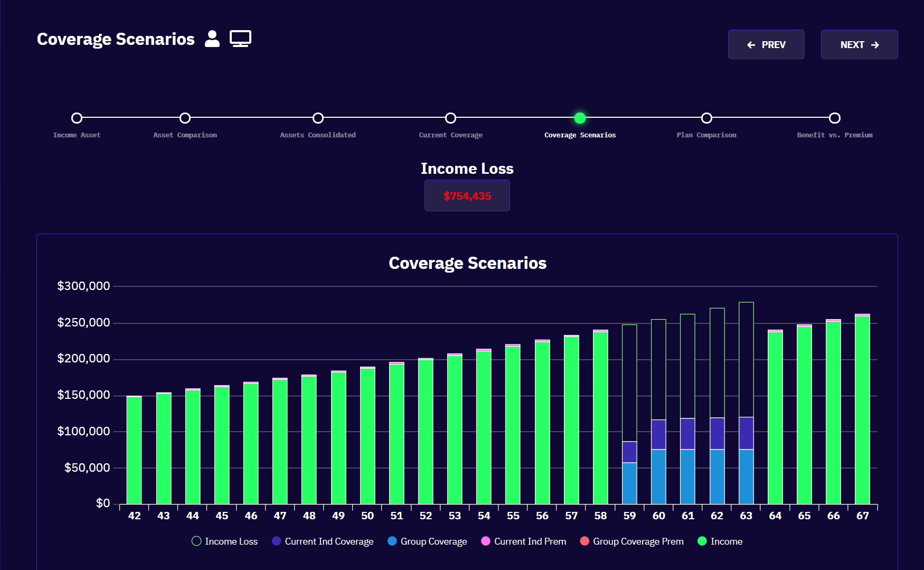
Task: Switch to the Current Coverage step
Action: [450, 118]
